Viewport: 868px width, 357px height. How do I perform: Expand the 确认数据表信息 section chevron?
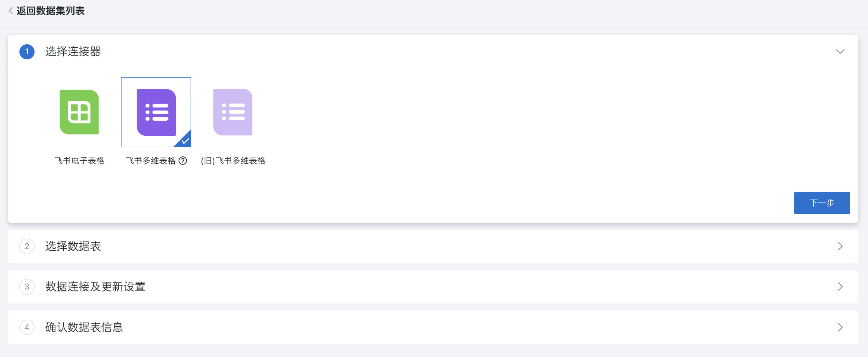click(840, 327)
